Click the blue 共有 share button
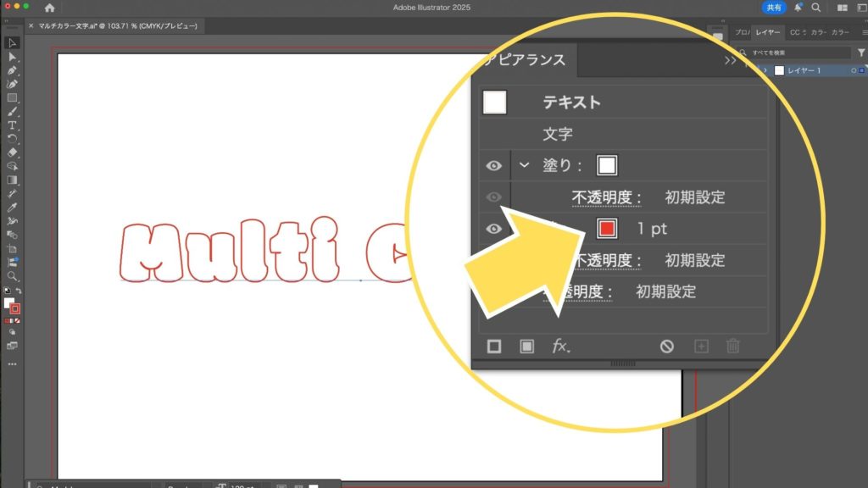The width and height of the screenshot is (868, 488). [x=774, y=7]
